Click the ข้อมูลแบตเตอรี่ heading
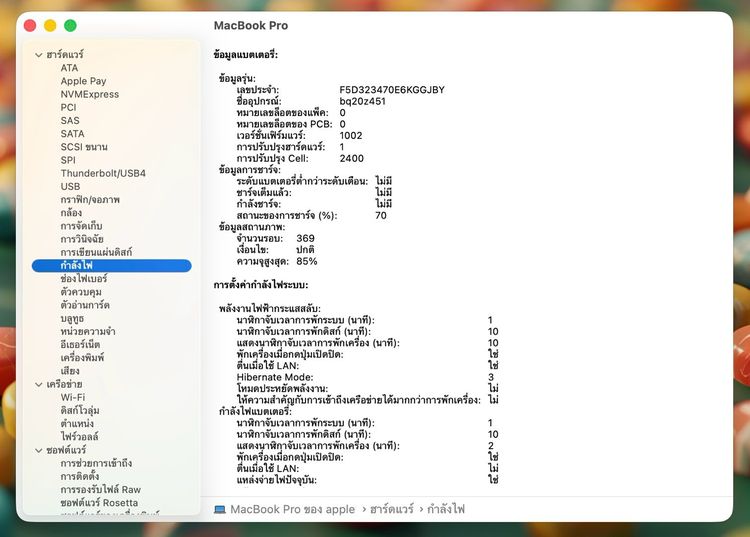Viewport: 750px width, 537px height. coord(245,55)
